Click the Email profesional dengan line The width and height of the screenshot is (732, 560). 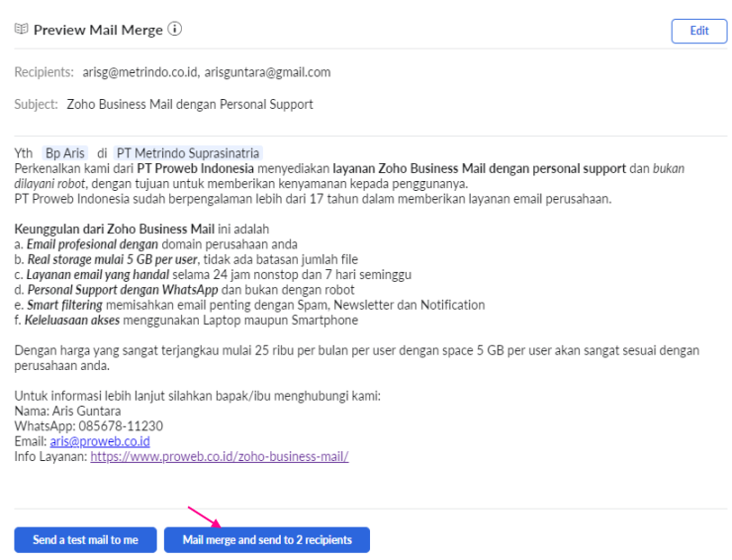pos(156,244)
